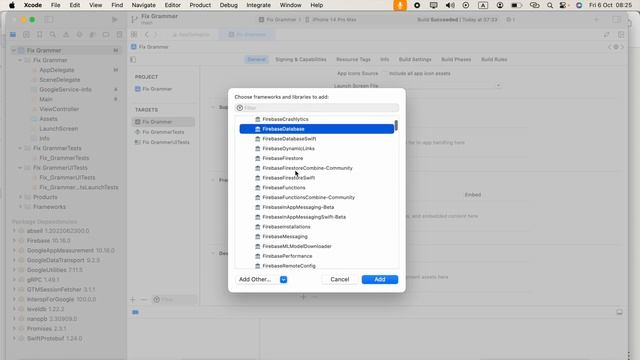This screenshot has height=360, width=640.
Task: Open the Apple menu
Action: point(12,5)
